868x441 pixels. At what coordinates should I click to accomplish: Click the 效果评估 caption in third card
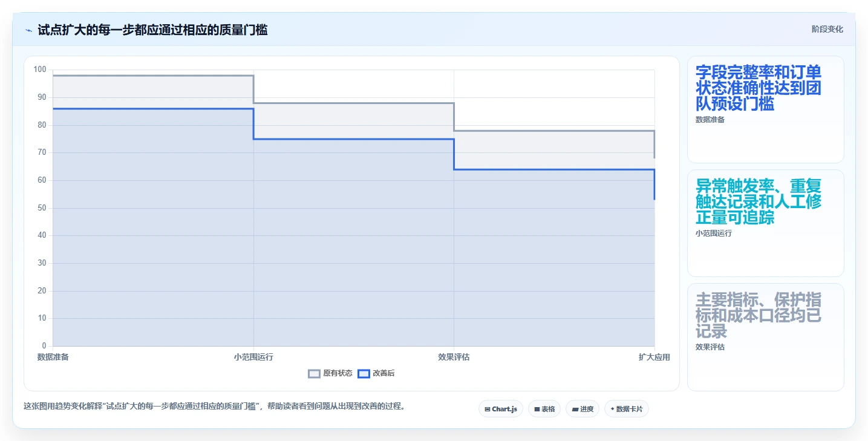tap(710, 347)
